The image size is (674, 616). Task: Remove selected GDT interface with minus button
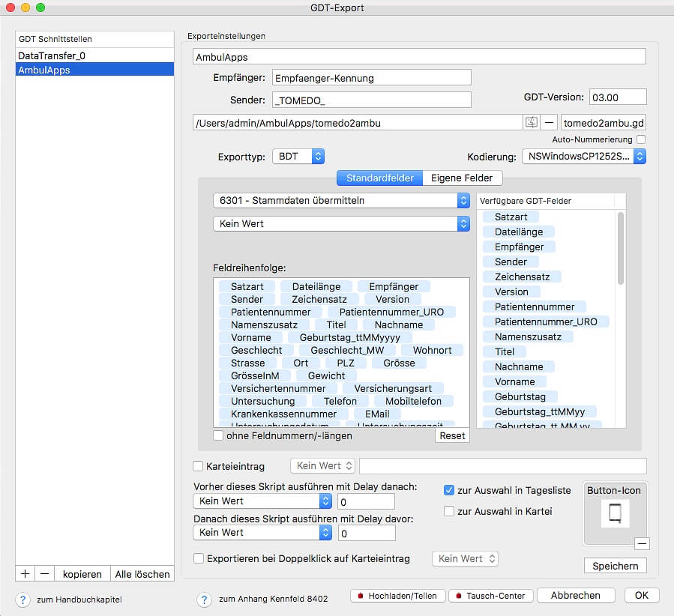click(45, 573)
